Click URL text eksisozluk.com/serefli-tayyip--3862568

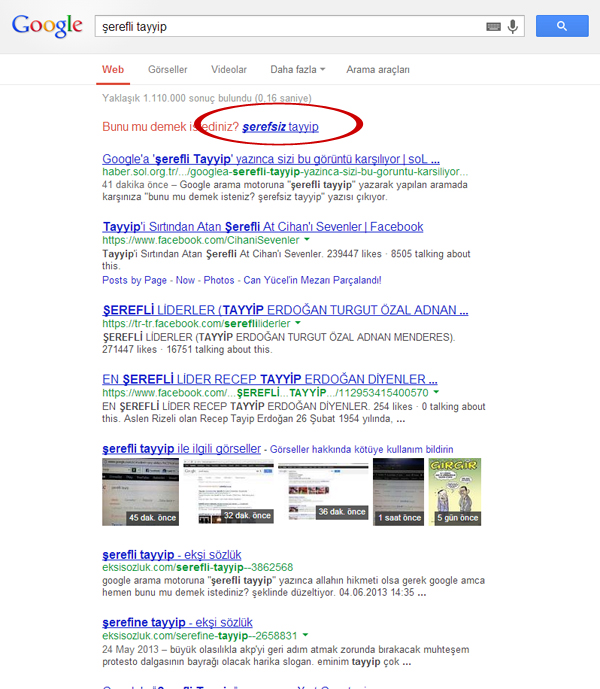tap(198, 567)
